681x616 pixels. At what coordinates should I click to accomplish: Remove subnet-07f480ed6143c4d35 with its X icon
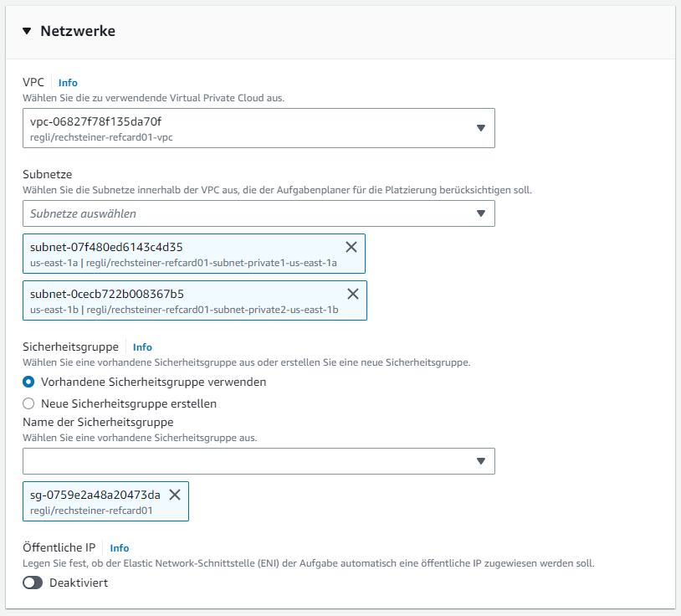tap(351, 247)
